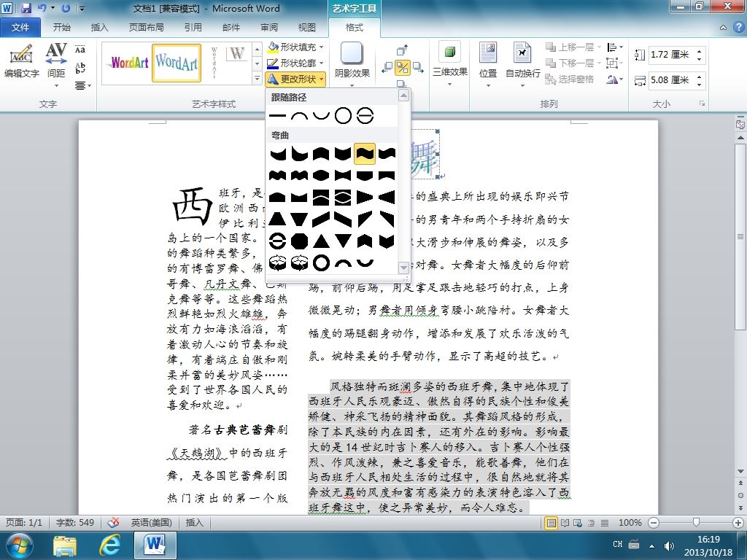
Task: Select the Fade Left triangle warp shape
Action: pos(387,197)
